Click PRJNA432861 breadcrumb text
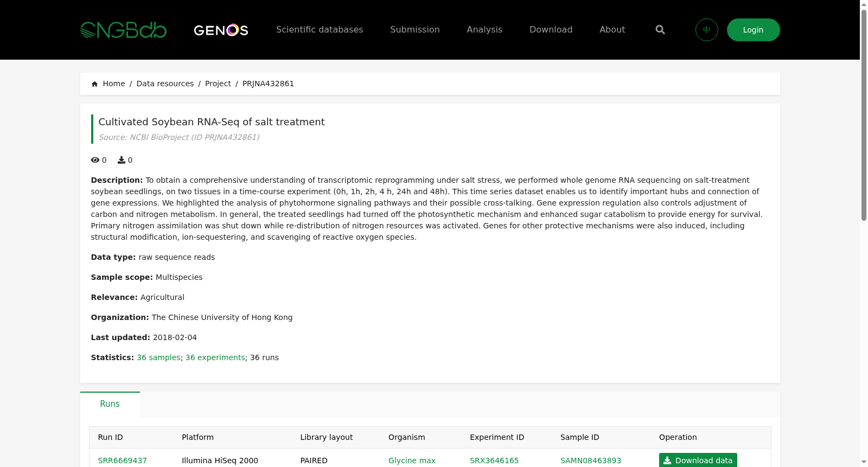The width and height of the screenshot is (868, 467). [x=268, y=84]
